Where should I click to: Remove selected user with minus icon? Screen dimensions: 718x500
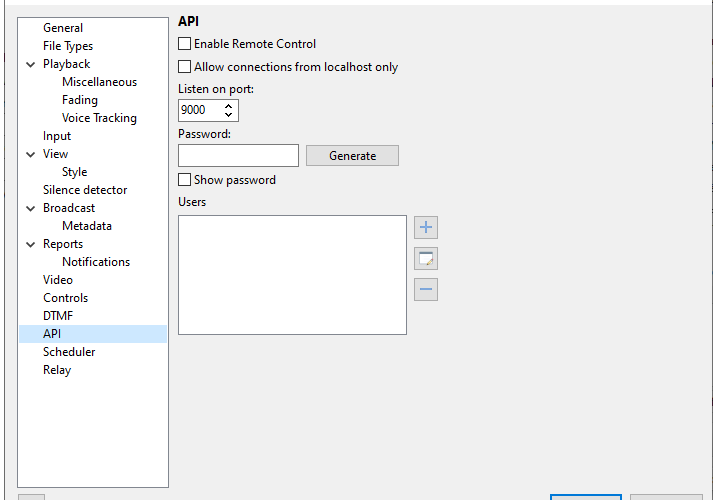point(426,289)
